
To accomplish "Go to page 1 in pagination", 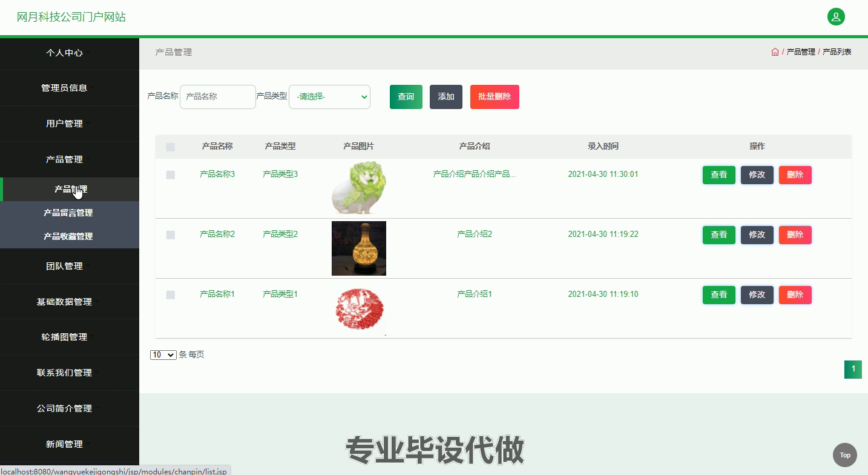I will point(853,369).
